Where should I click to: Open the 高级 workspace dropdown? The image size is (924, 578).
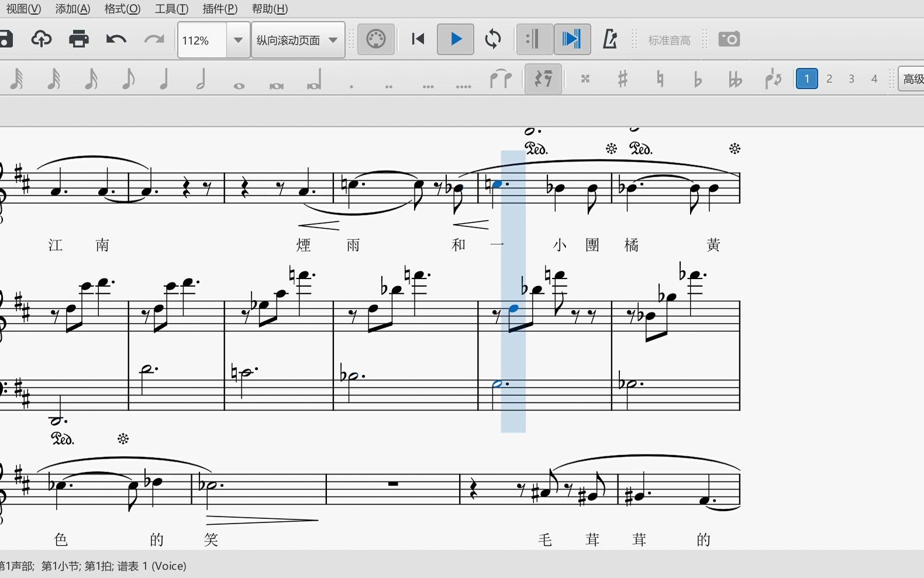(x=912, y=78)
